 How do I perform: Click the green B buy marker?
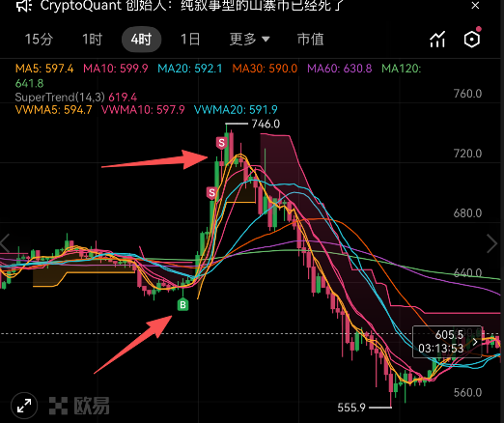[182, 304]
